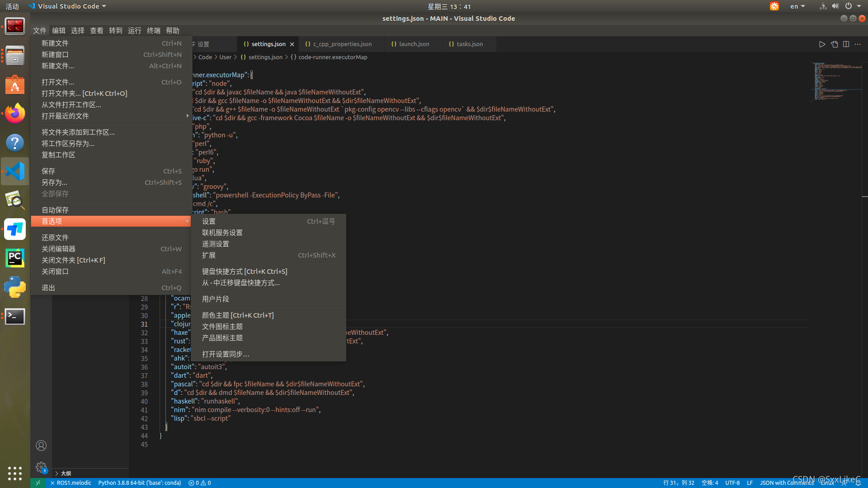Click the ROS1.melodic status item
Image resolution: width=868 pixels, height=488 pixels.
point(71,483)
